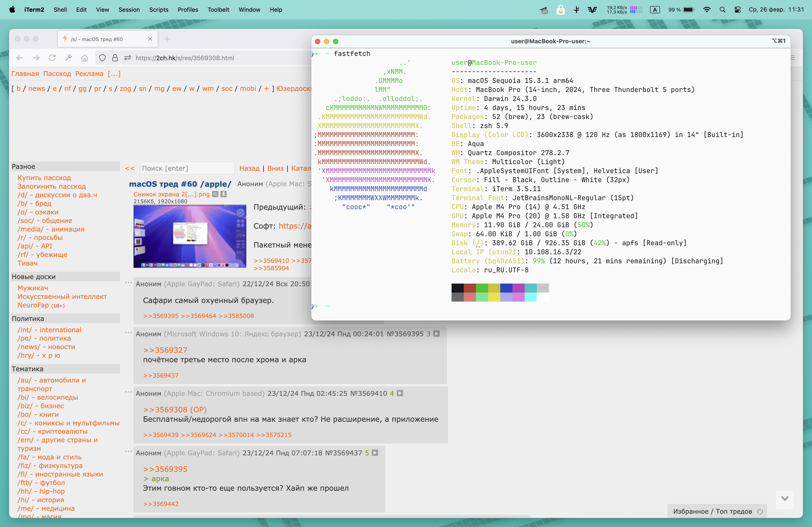Expand replies arrow on post №3569437
The height and width of the screenshot is (527, 812).
(x=375, y=453)
